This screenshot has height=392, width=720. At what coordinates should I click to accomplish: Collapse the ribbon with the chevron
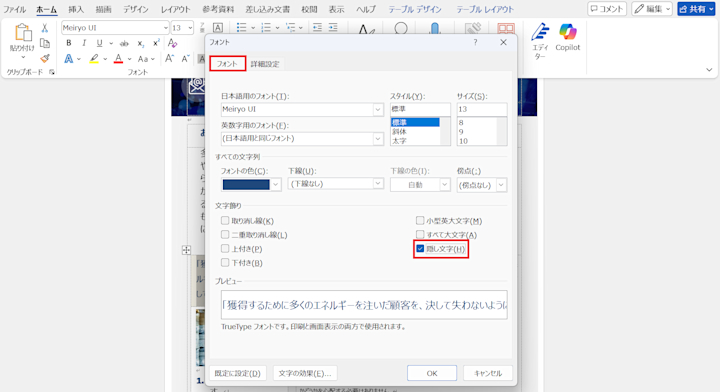pos(709,70)
